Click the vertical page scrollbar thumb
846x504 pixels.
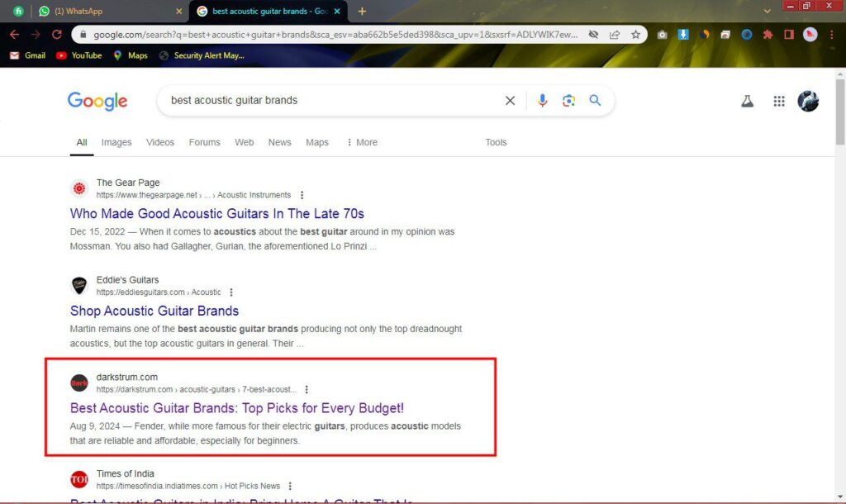pos(840,112)
